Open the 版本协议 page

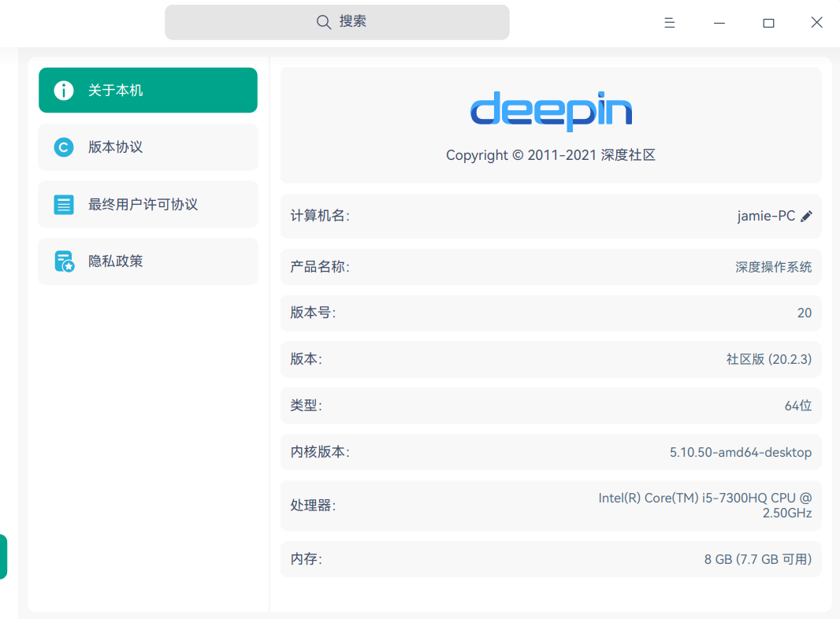pos(148,147)
